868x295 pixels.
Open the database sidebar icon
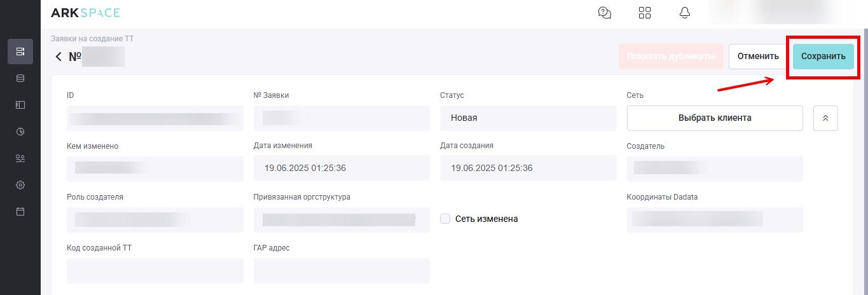tap(20, 78)
